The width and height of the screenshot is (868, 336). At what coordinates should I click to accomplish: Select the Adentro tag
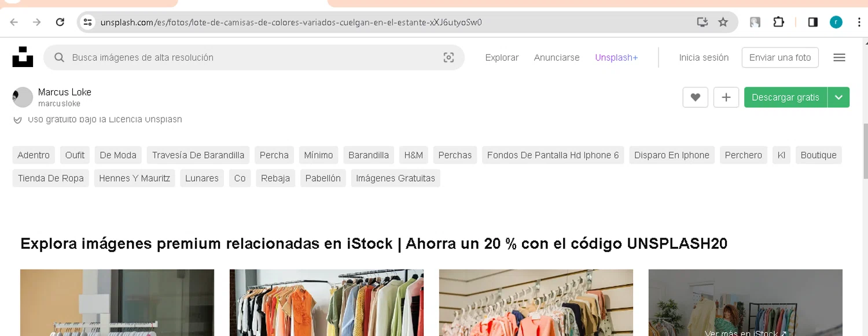[x=34, y=155]
